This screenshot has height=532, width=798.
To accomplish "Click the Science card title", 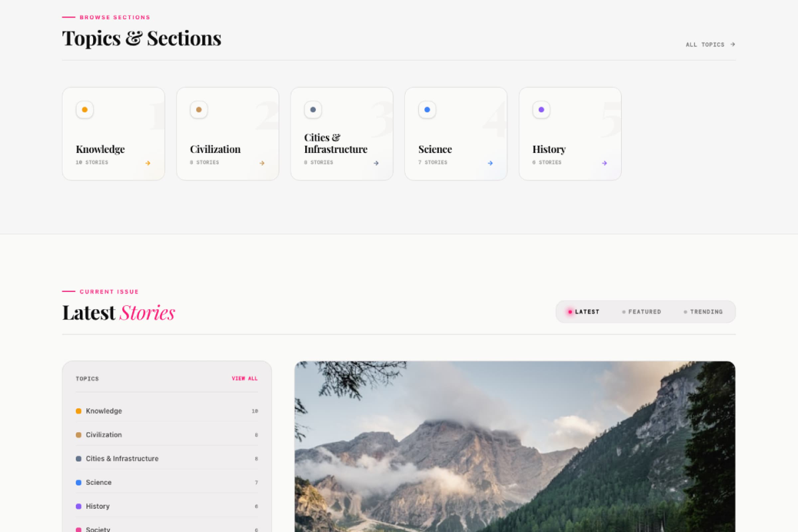I will point(435,149).
